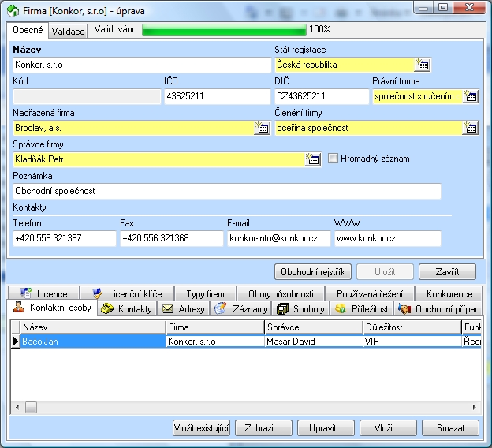Image resolution: width=492 pixels, height=448 pixels.
Task: Click the horizontal scrollbar thumb
Action: click(x=31, y=408)
